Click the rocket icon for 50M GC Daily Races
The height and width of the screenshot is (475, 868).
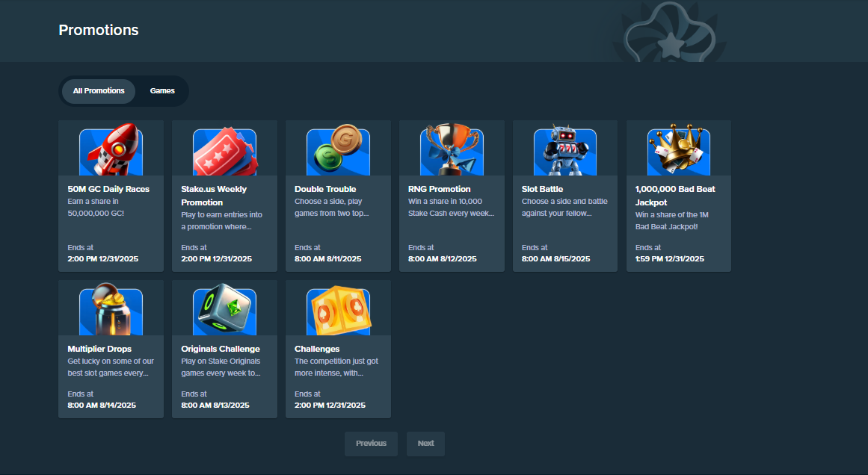point(111,150)
